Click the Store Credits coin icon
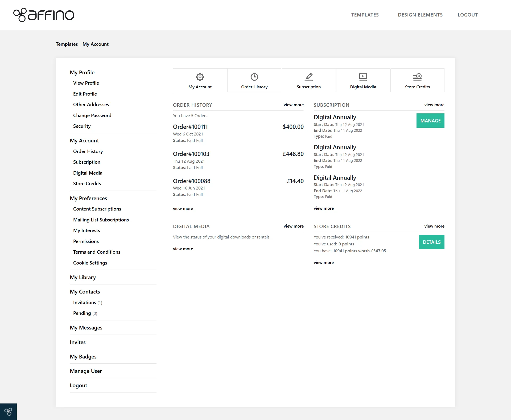 [x=417, y=77]
